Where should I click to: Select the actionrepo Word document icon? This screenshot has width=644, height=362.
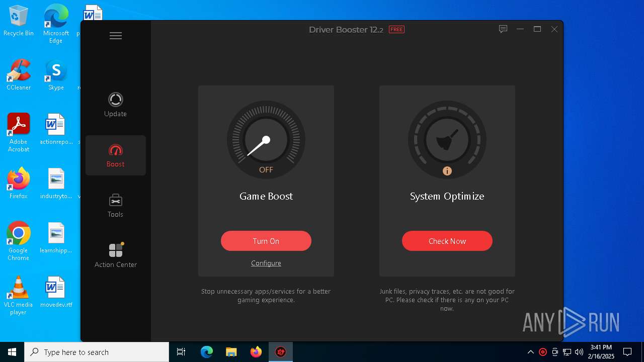56,129
